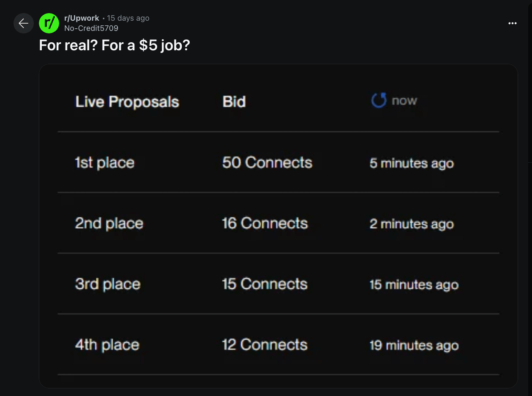
Task: Visit No-Credit5709 user profile
Action: tap(91, 28)
